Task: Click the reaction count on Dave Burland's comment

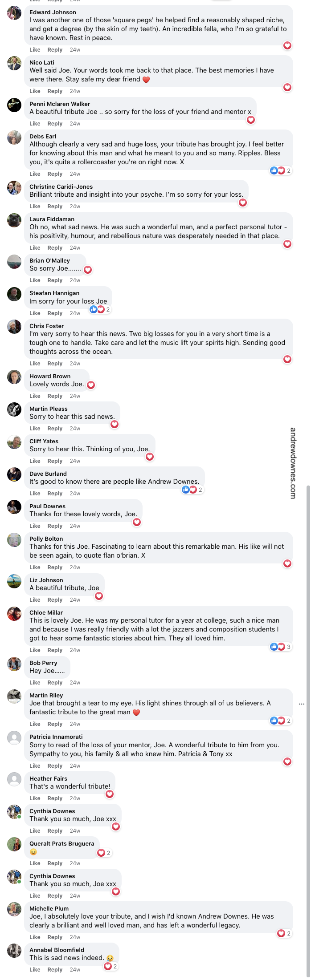Action: pos(199,490)
